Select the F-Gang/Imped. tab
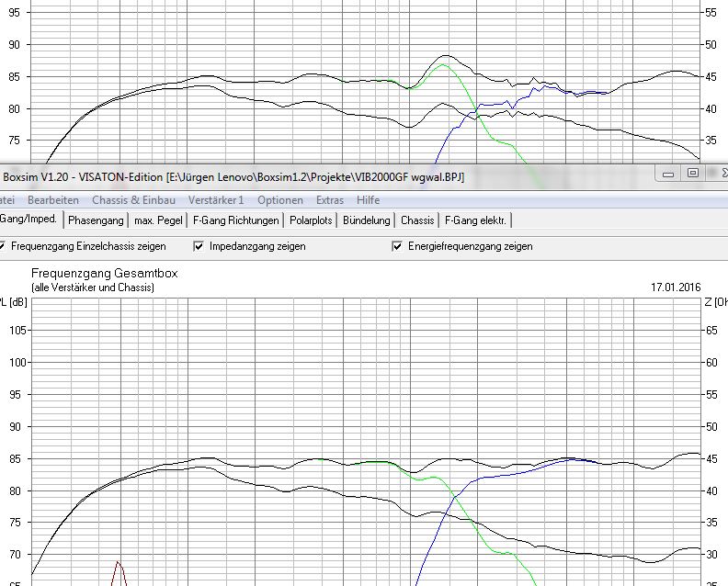 tap(28, 220)
